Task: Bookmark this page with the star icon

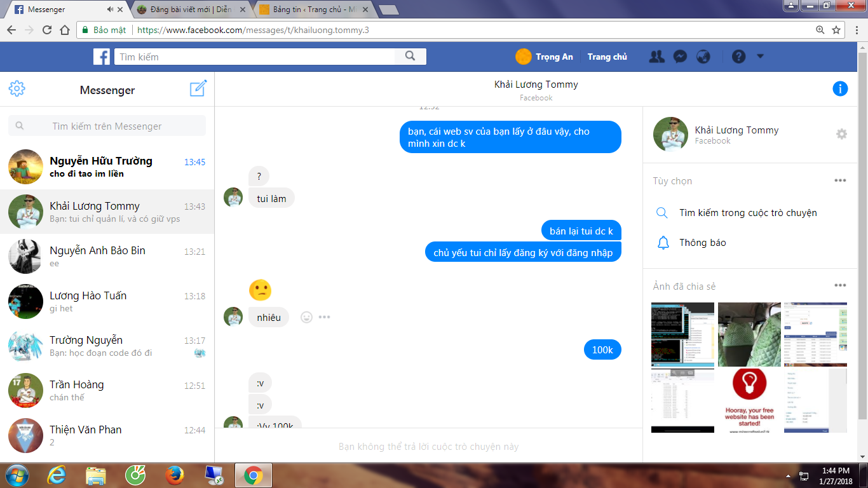Action: pyautogui.click(x=836, y=30)
